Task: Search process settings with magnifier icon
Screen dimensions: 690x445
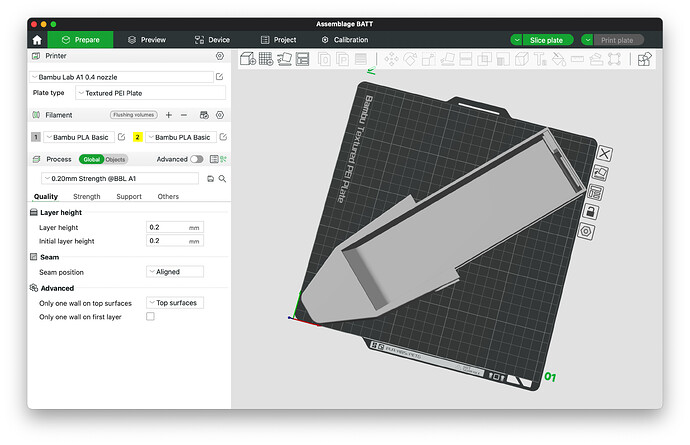Action: [222, 179]
